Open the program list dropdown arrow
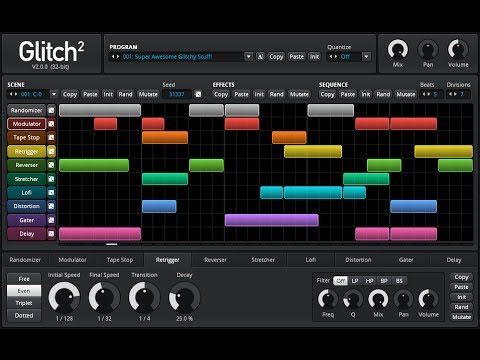This screenshot has width=480, height=360. pos(248,57)
